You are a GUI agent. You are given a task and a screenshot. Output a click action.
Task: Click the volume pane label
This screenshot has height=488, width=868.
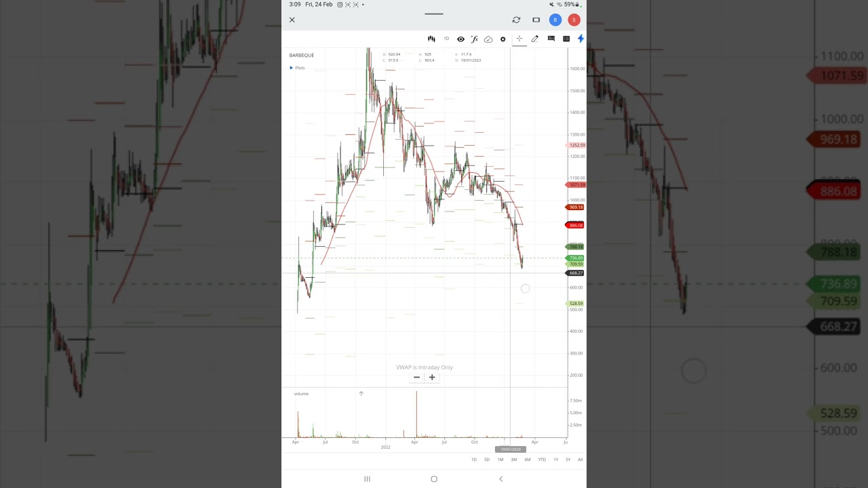pos(301,394)
